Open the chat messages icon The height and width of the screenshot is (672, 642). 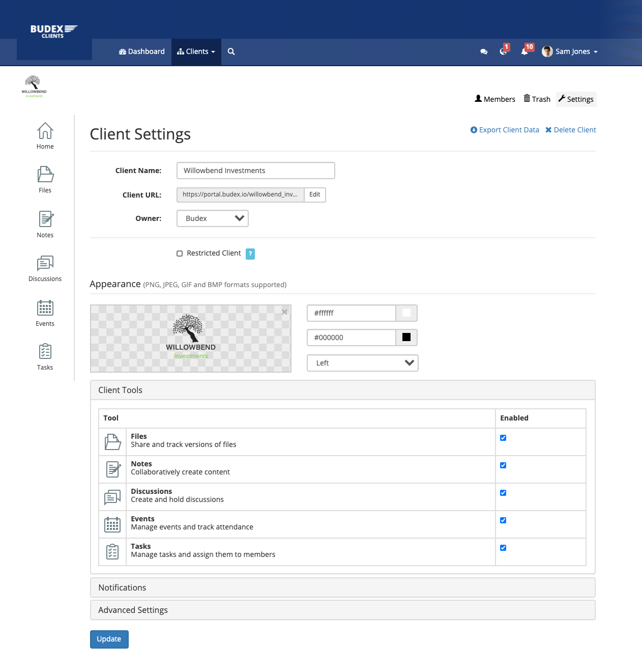483,51
